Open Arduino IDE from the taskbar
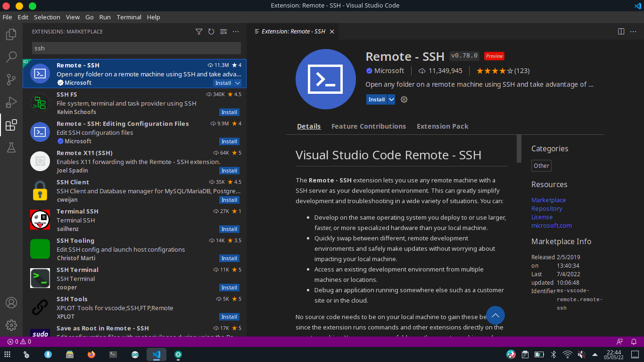The height and width of the screenshot is (362, 644). coord(135,354)
